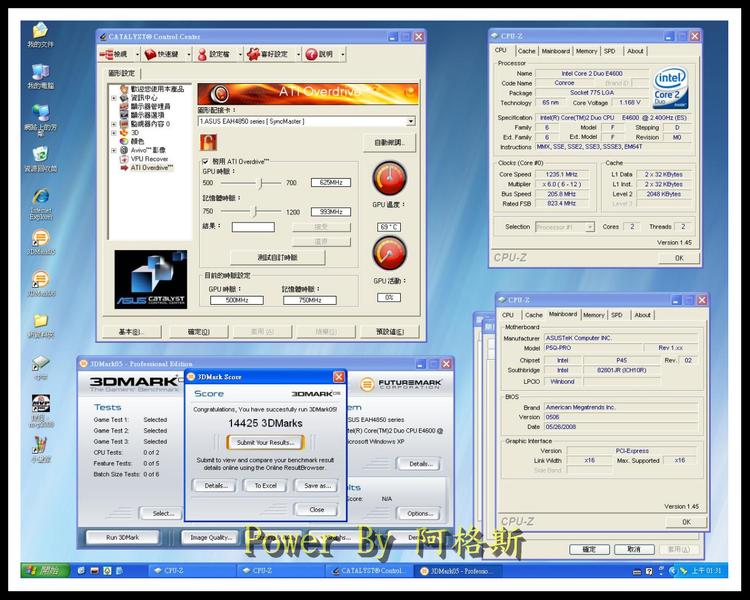Viewport: 750px width, 600px height.
Task: Click Save as in the 3DMark Score dialog
Action: 317,486
